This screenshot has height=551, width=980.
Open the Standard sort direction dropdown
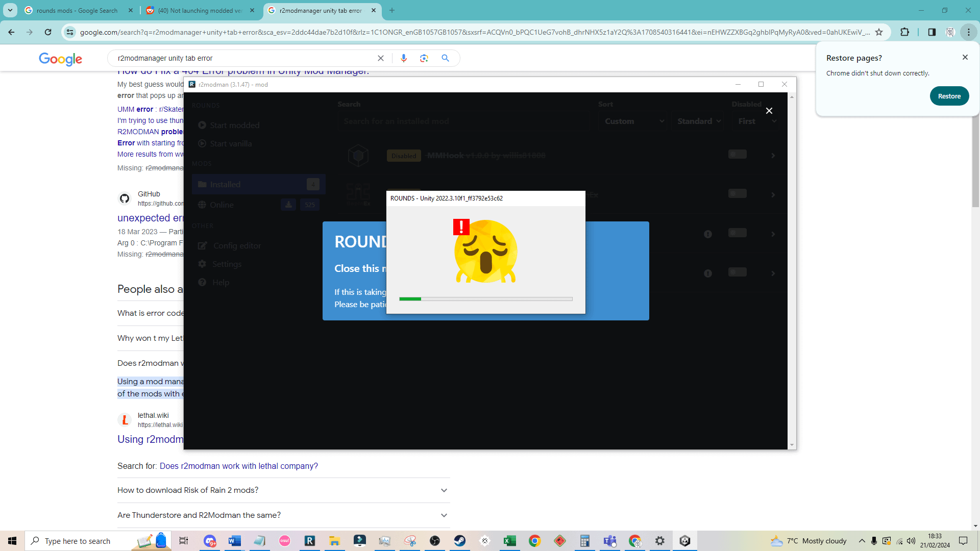pyautogui.click(x=698, y=121)
